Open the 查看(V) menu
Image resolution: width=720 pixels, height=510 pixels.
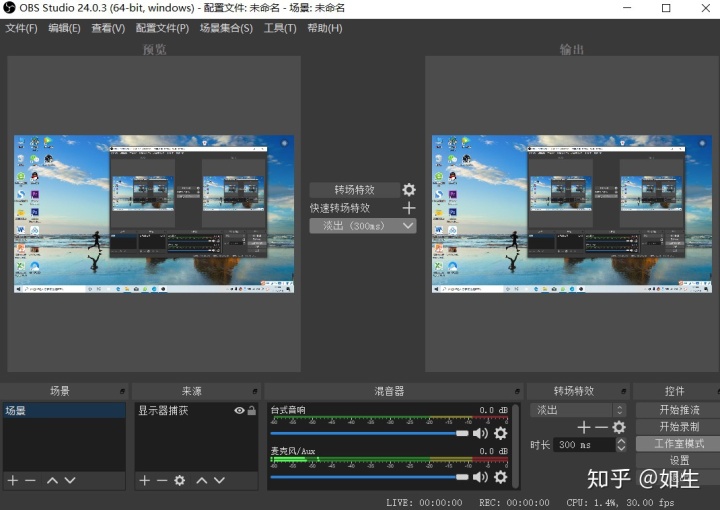(108, 28)
